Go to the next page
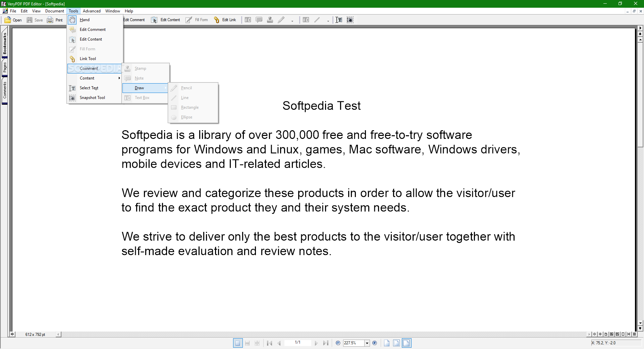Screen dimensions: 644x349 tap(316, 343)
